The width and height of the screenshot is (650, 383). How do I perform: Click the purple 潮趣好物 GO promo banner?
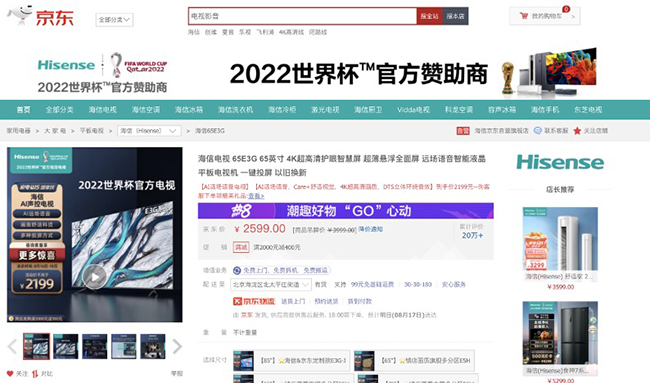click(346, 211)
